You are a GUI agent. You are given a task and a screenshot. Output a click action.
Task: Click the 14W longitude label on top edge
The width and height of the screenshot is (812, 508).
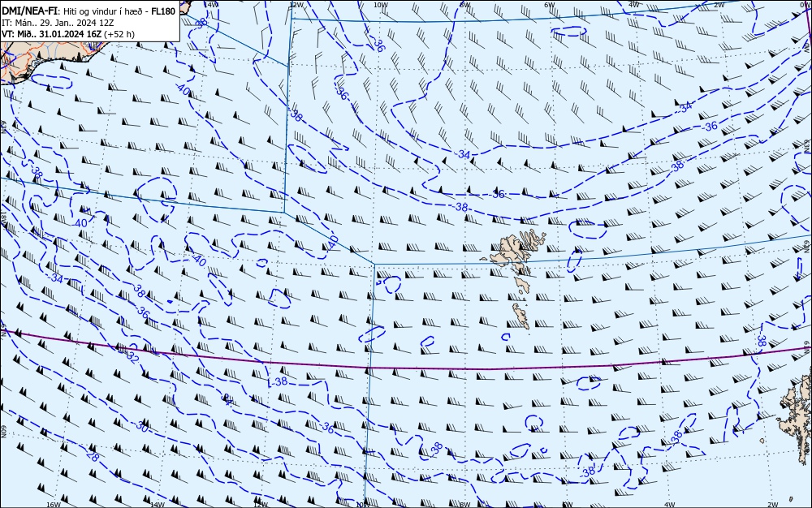pyautogui.click(x=209, y=4)
